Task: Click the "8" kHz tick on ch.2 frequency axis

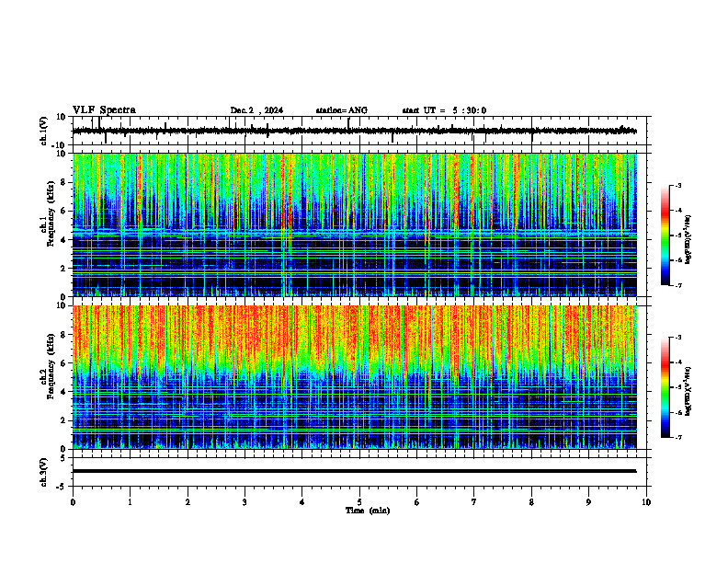Action: (x=63, y=335)
